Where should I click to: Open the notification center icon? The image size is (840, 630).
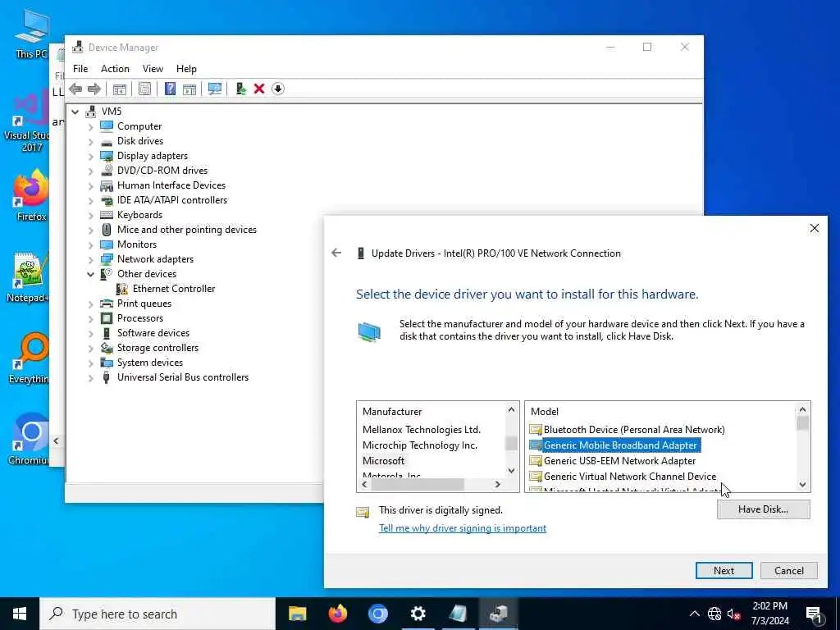click(x=814, y=614)
